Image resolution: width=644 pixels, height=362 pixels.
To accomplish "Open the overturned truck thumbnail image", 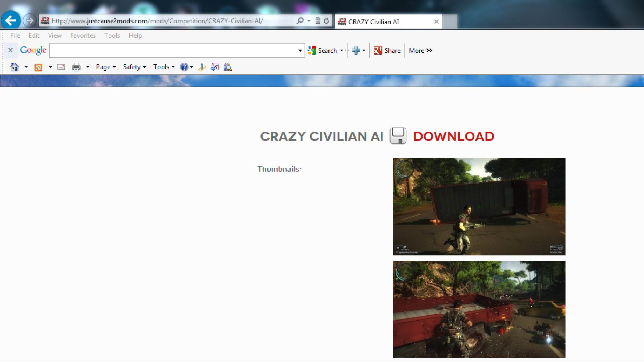I will coord(479,206).
